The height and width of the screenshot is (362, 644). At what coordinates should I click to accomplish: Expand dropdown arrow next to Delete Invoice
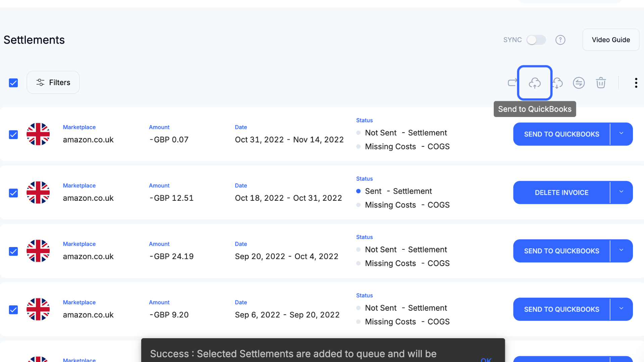coord(622,192)
